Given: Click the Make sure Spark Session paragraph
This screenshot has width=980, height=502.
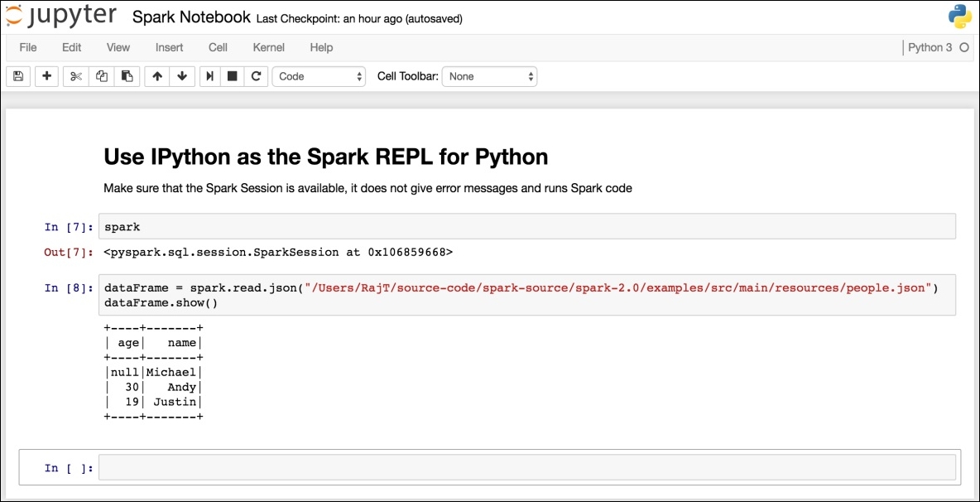Looking at the screenshot, I should tap(368, 188).
